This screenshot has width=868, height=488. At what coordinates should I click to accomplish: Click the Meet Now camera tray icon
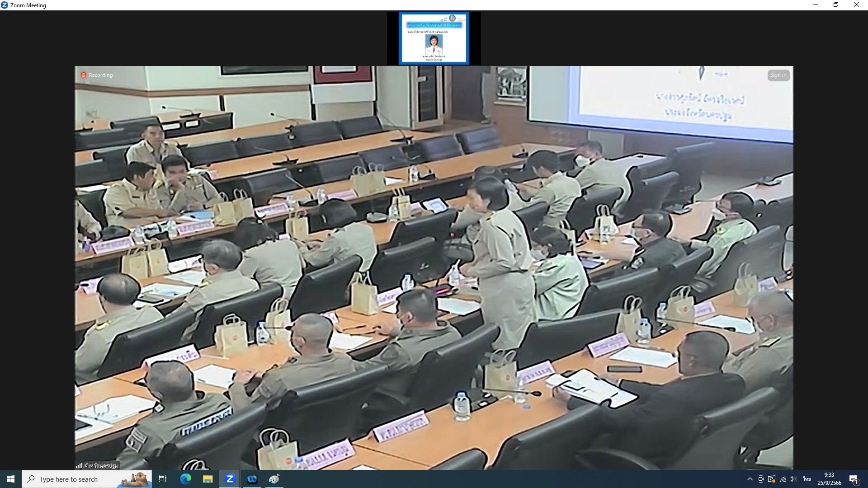(761, 479)
